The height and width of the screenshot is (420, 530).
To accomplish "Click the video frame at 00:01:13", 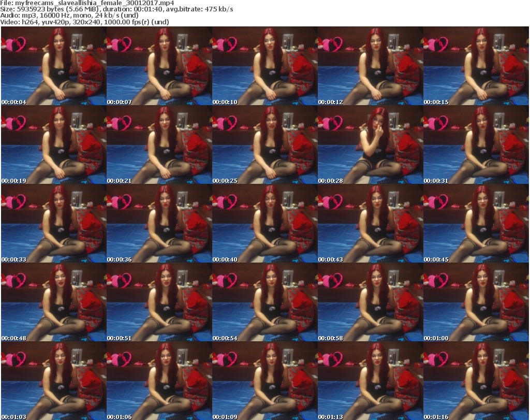I will pyautogui.click(x=370, y=381).
